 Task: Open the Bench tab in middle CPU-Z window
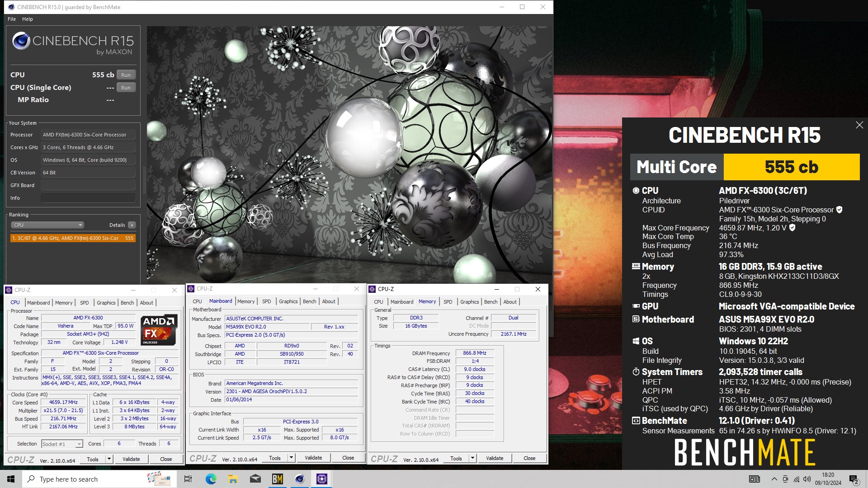[x=310, y=301]
